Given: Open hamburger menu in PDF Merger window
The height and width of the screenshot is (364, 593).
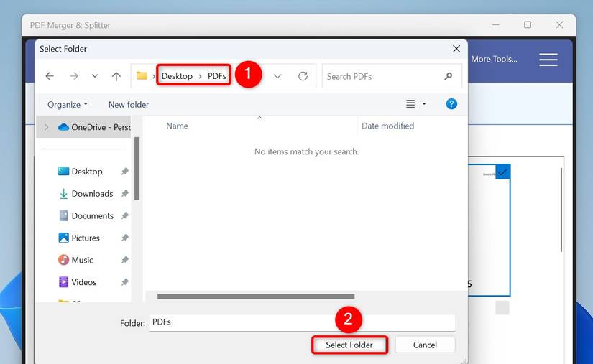Looking at the screenshot, I should (x=548, y=60).
